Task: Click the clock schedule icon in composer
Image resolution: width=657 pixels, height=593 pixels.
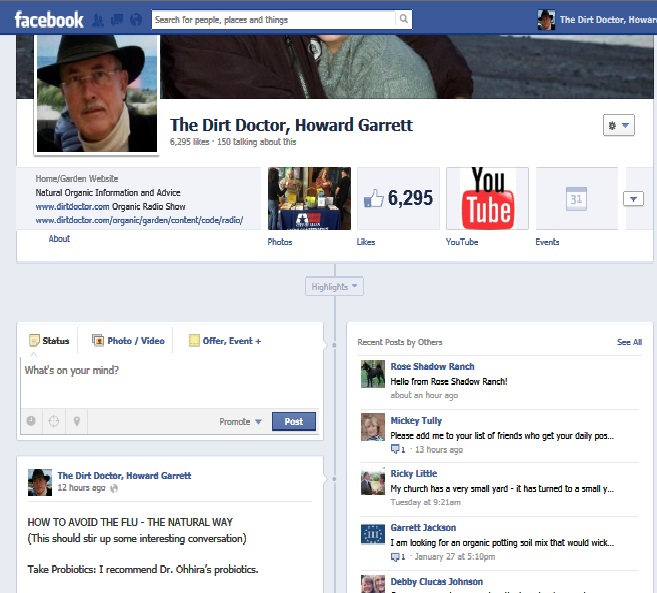Action: point(31,422)
